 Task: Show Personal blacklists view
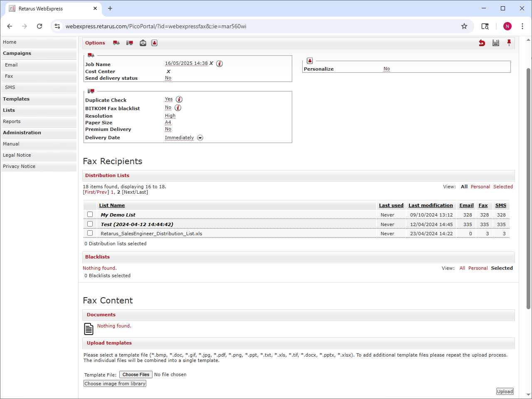pyautogui.click(x=478, y=268)
